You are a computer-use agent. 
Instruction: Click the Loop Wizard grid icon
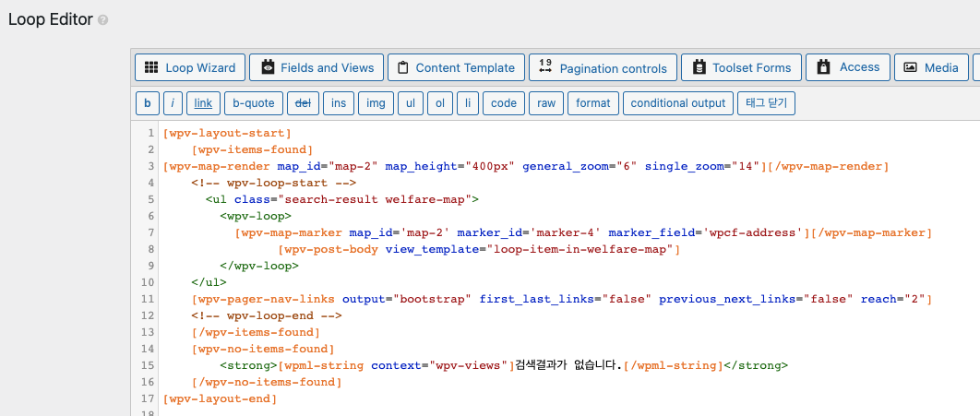[x=150, y=67]
